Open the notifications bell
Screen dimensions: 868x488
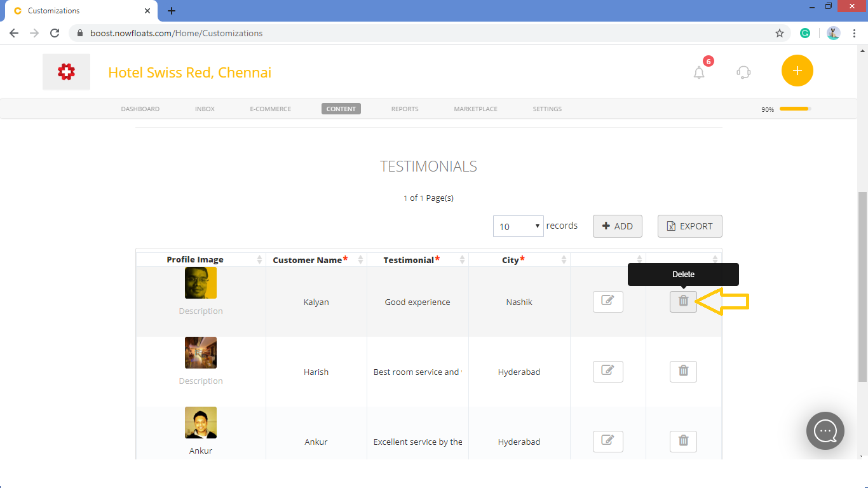pos(699,72)
